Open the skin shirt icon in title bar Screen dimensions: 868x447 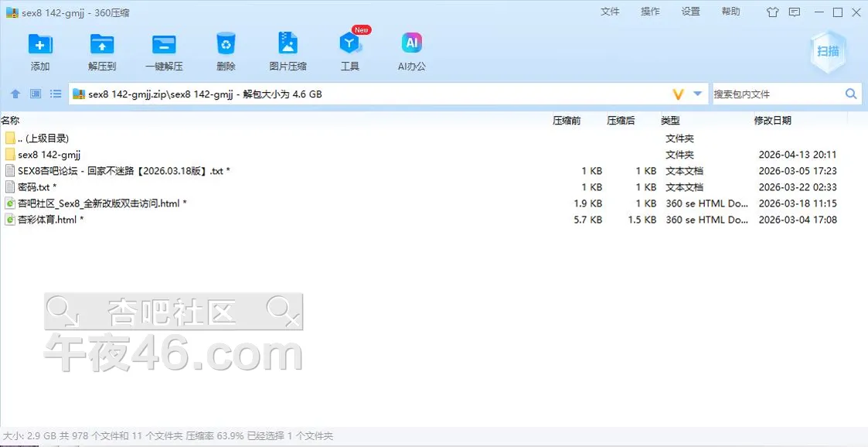pos(772,12)
